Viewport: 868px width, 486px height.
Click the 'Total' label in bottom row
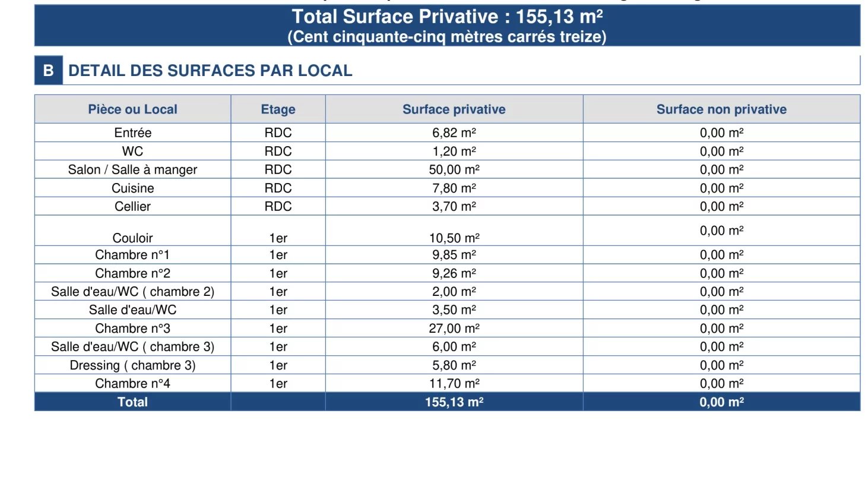(x=132, y=402)
